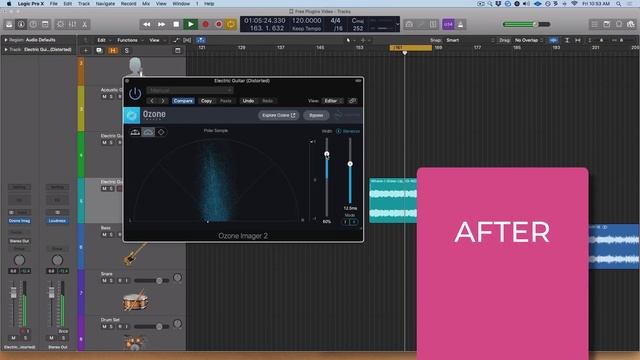Open the Note Pads button
640x360 pixels.
(x=607, y=24)
